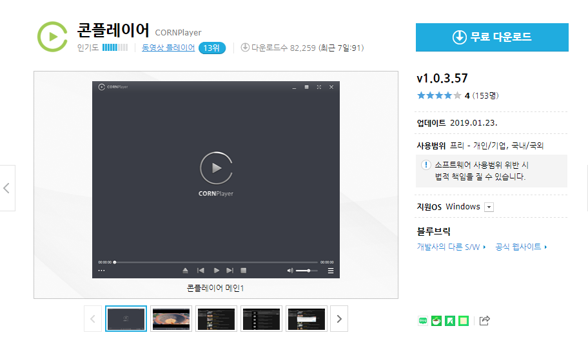Screen dimensions: 588x364
Task: Click the green memo share icon
Action: tap(464, 321)
